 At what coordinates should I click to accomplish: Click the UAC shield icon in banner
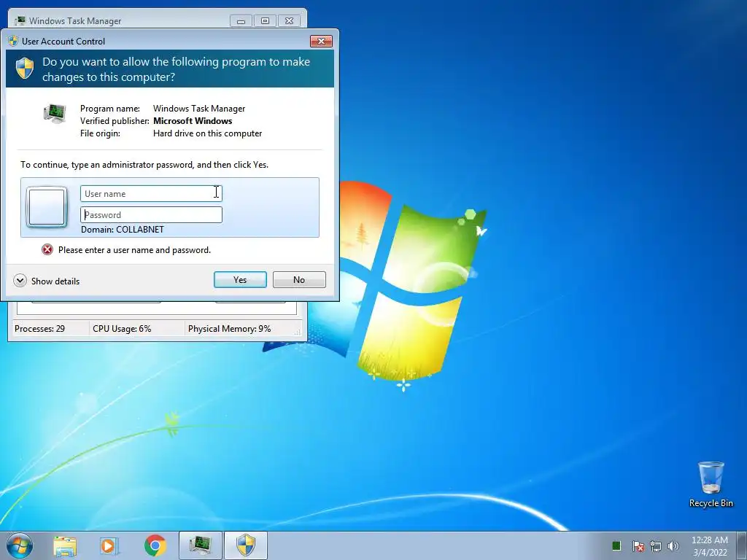pyautogui.click(x=25, y=68)
